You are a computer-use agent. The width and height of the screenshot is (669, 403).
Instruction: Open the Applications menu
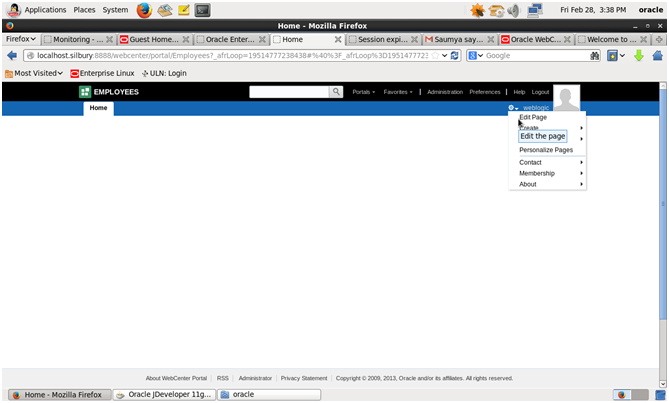point(45,10)
